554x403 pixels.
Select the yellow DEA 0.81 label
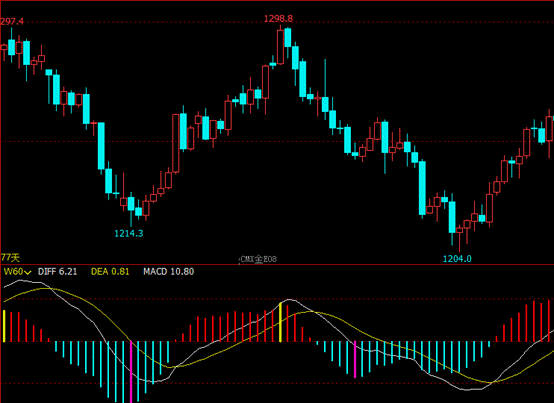(110, 272)
